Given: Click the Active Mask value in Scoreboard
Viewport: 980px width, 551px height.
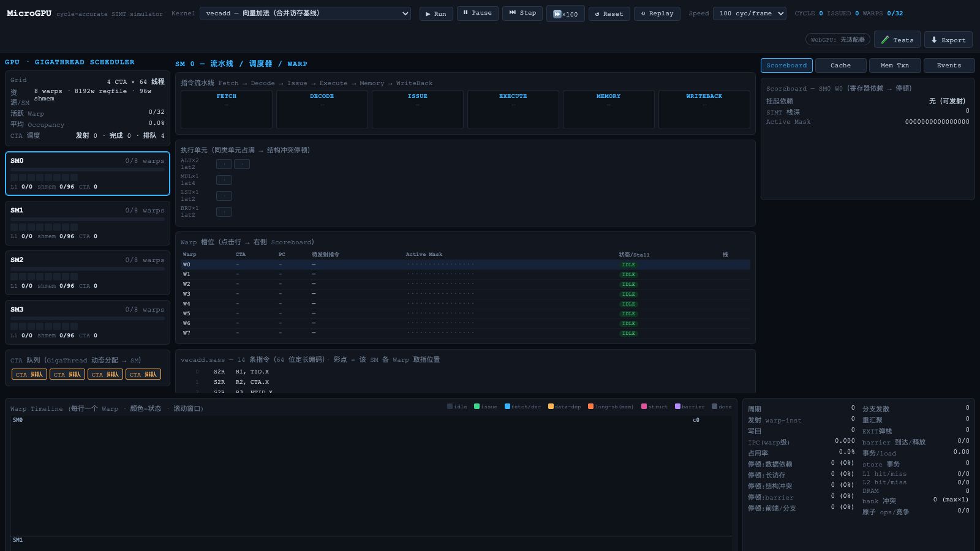Looking at the screenshot, I should pyautogui.click(x=937, y=122).
